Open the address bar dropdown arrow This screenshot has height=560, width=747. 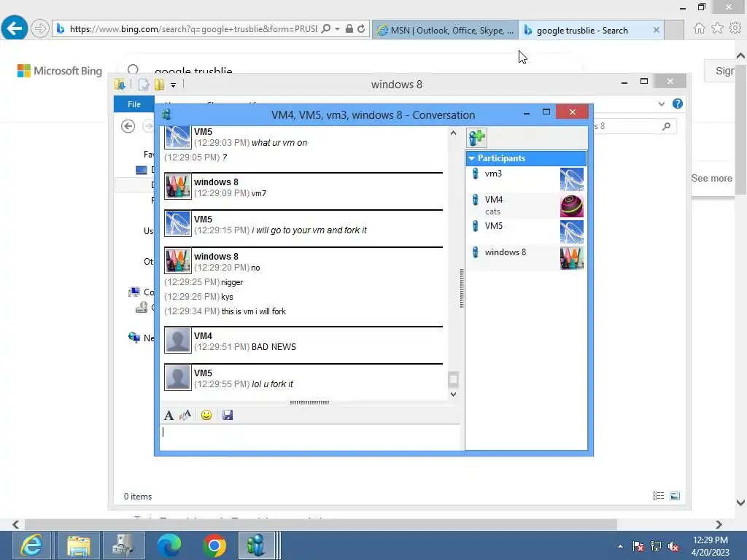pyautogui.click(x=337, y=29)
